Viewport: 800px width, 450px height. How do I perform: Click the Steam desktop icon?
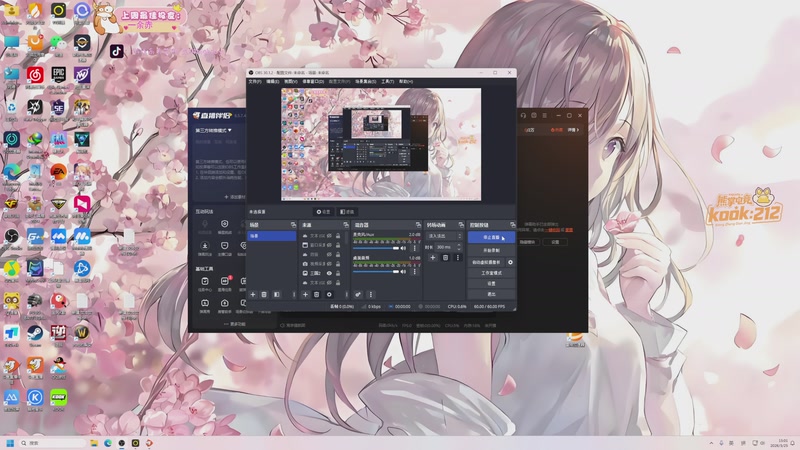click(x=35, y=336)
